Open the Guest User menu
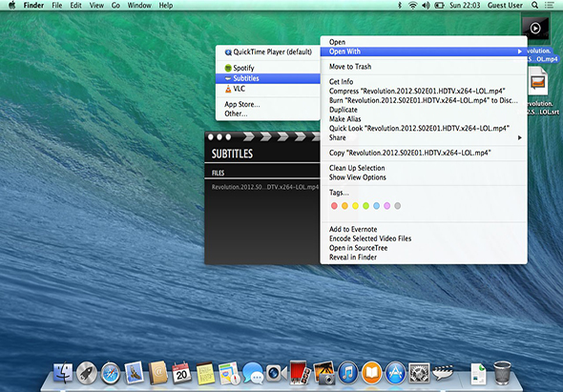 pos(505,5)
